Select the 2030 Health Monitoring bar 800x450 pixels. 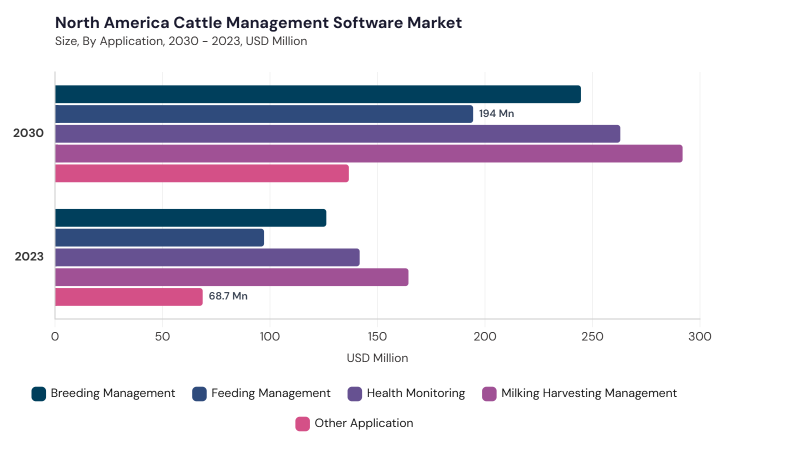(x=338, y=134)
